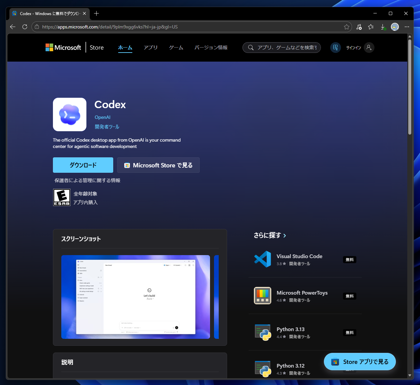Go back with the browser back arrow
Image resolution: width=420 pixels, height=385 pixels.
pyautogui.click(x=13, y=27)
